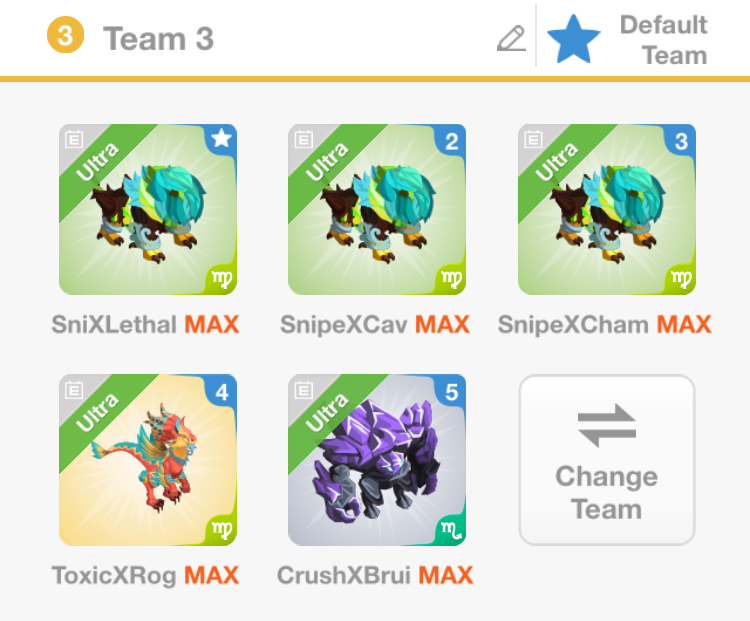Select the SnipeXCham monster thumbnail

point(607,210)
